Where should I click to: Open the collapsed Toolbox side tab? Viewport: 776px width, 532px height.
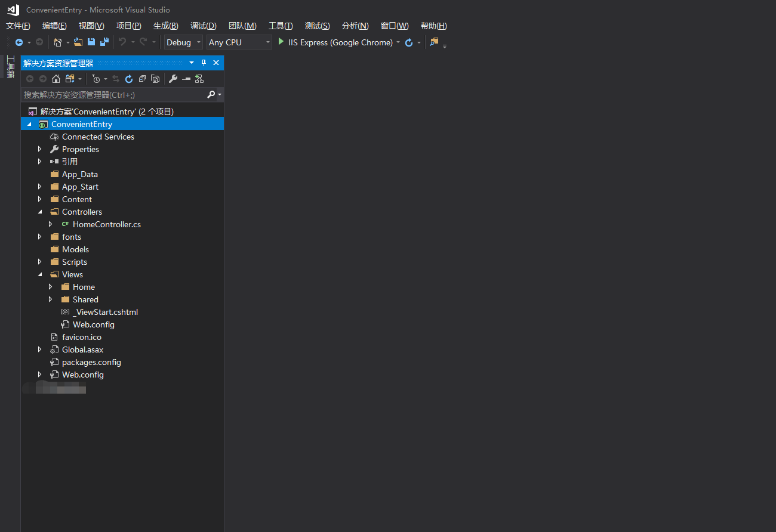[10, 67]
